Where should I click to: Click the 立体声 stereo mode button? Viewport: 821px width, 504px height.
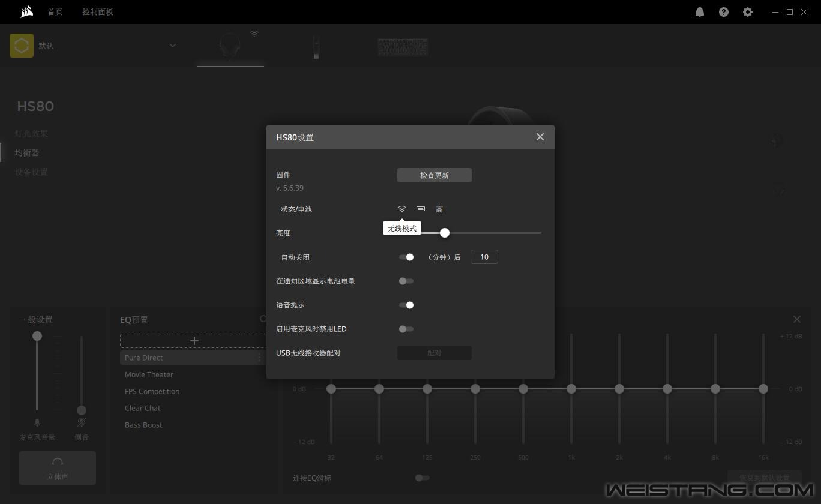click(58, 468)
